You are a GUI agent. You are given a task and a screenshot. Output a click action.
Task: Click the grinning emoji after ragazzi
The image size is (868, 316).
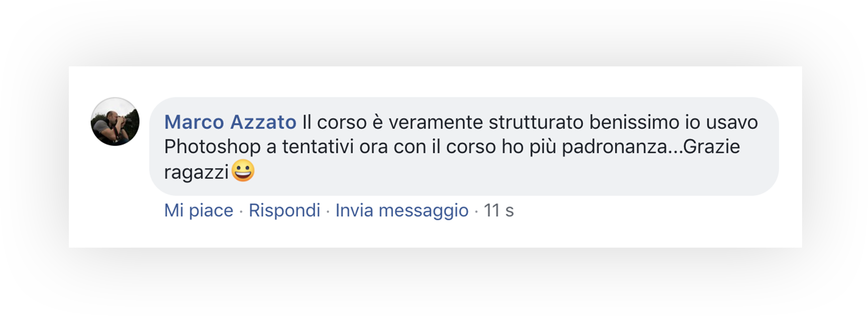point(243,171)
